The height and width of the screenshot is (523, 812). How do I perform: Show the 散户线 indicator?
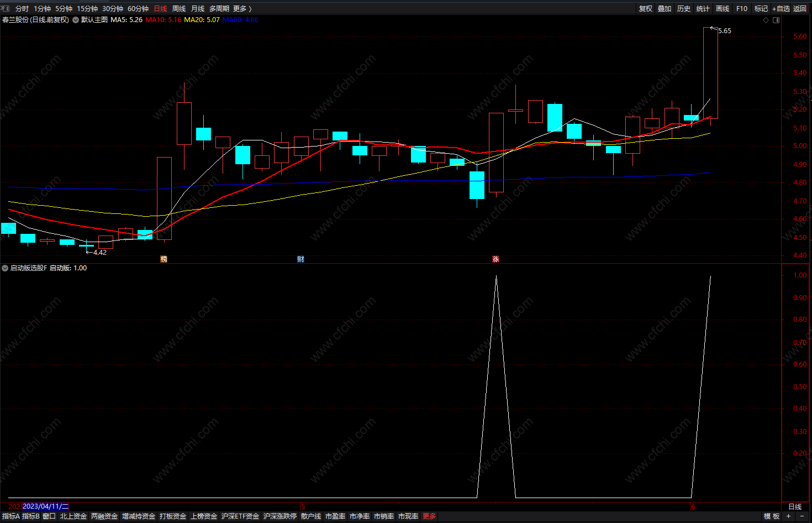click(311, 516)
